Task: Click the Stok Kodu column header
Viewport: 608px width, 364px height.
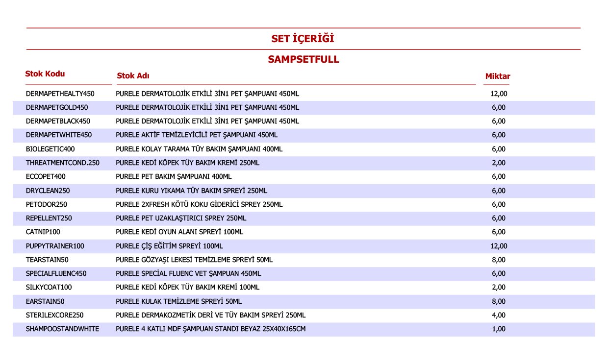Action: tap(45, 74)
